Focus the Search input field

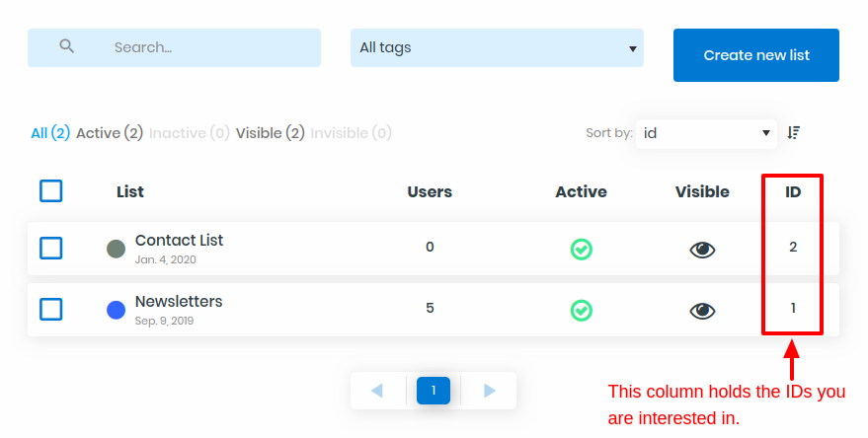click(174, 47)
